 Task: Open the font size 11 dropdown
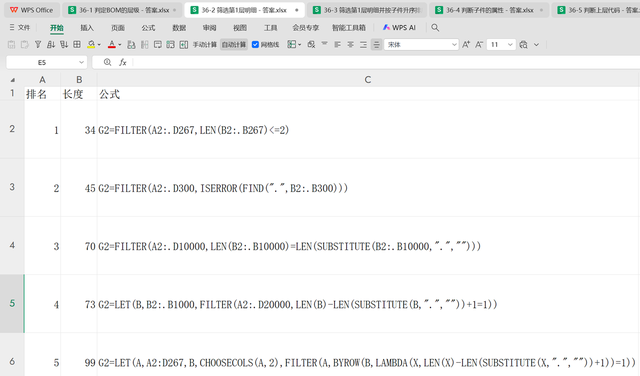pyautogui.click(x=510, y=44)
